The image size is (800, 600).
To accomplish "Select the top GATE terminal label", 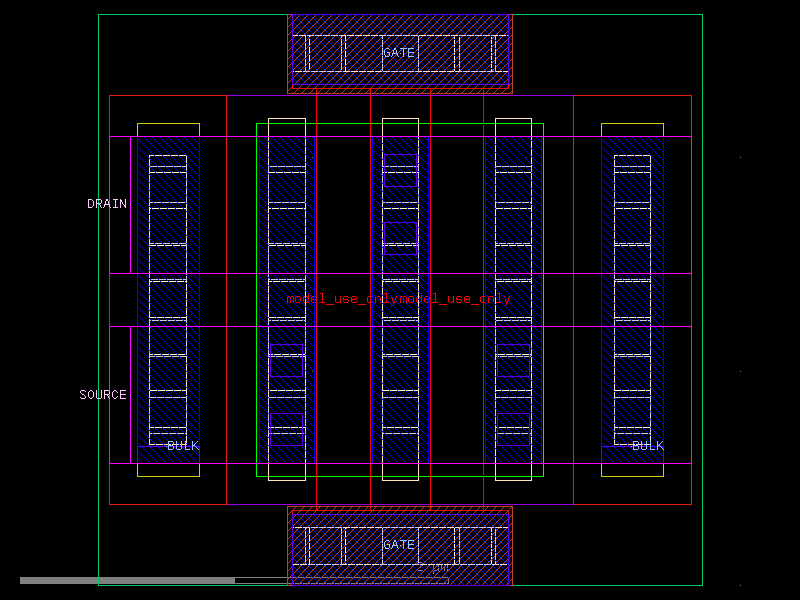I will (399, 52).
